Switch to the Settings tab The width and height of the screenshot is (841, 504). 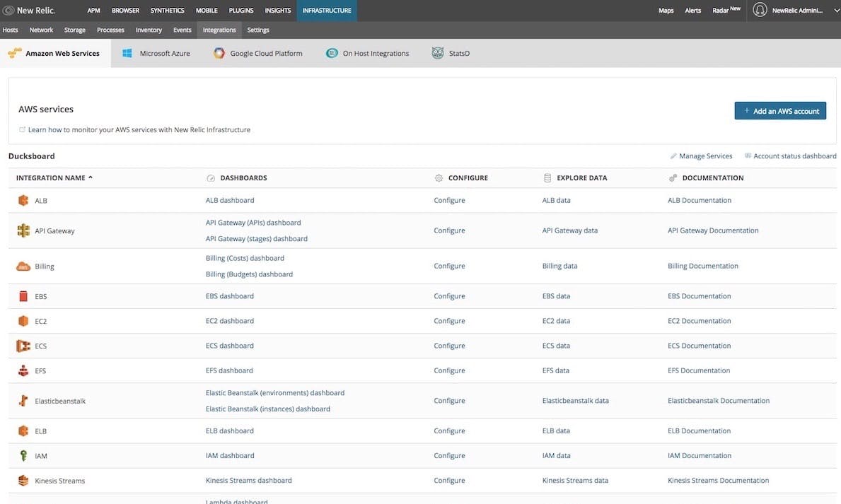[258, 30]
